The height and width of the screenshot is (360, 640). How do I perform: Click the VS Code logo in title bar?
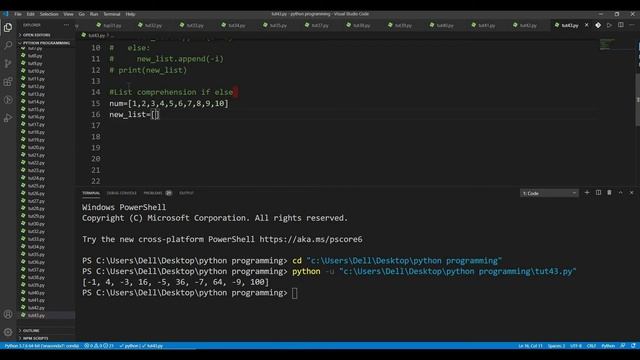coord(5,14)
